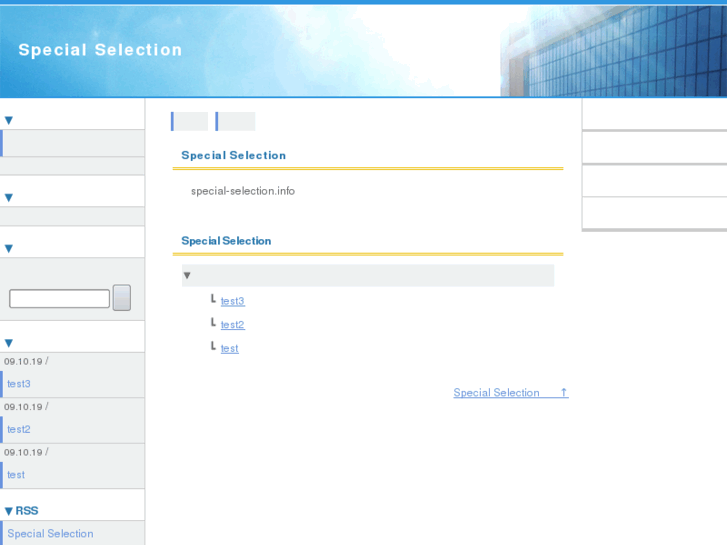Screen dimensions: 727x545
Task: Open test3 in the sidebar recent entries
Action: pos(19,384)
